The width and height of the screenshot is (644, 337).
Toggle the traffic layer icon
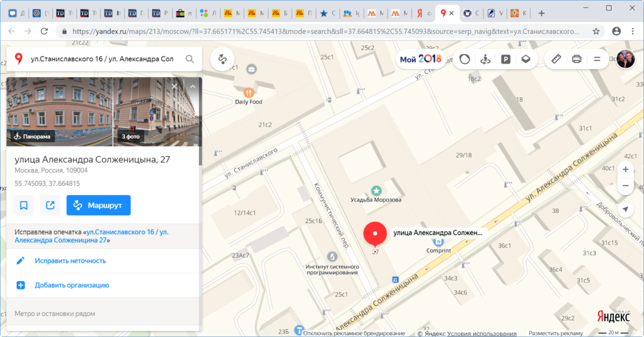coord(465,59)
